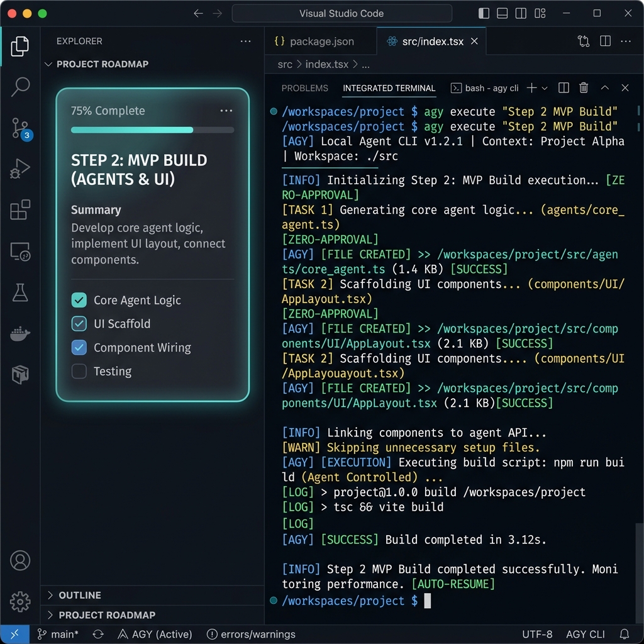Open the Extensions view
Screen dimensions: 644x644
[19, 209]
